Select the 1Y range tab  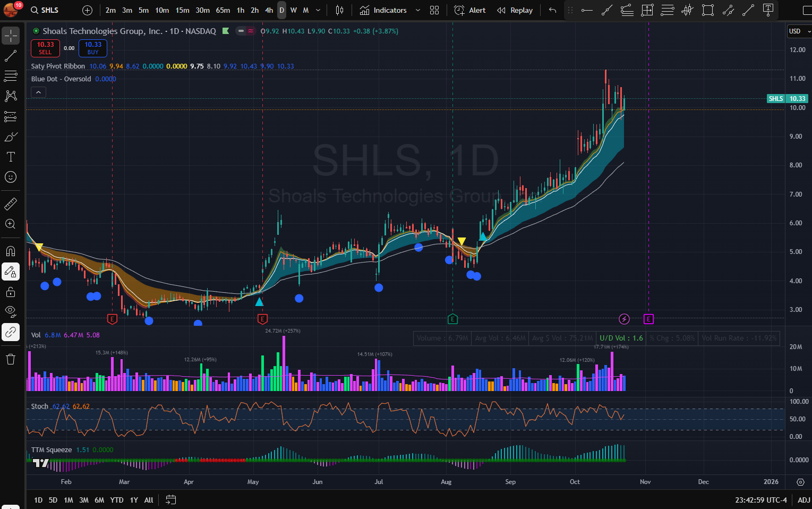tap(134, 500)
